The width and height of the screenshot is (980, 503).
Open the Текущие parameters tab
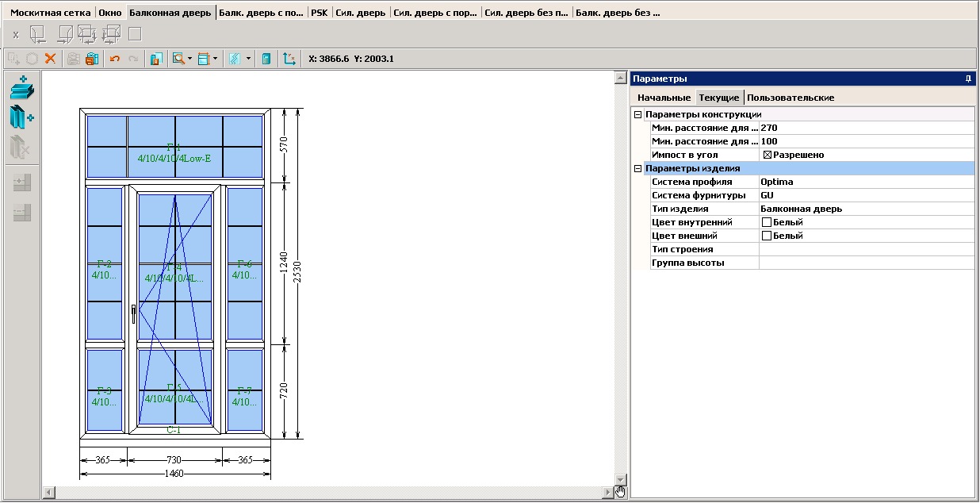tap(719, 98)
